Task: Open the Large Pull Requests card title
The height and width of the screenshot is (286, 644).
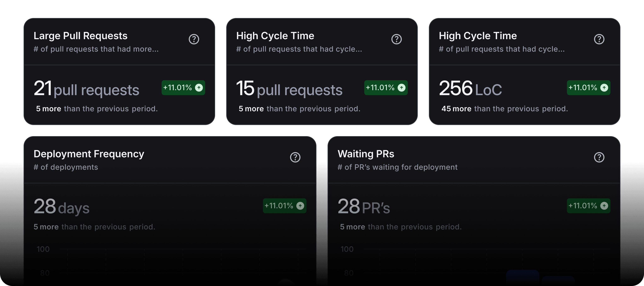Action: point(80,36)
